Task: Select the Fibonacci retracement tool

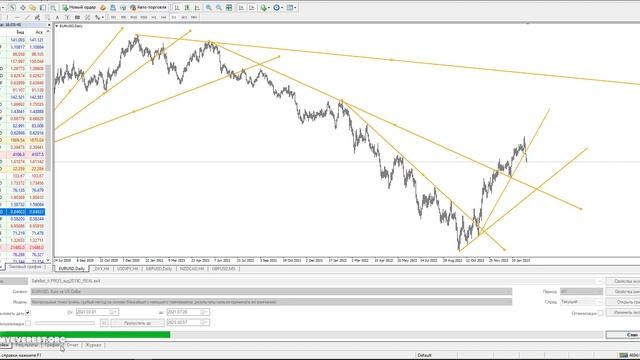Action: (47, 18)
